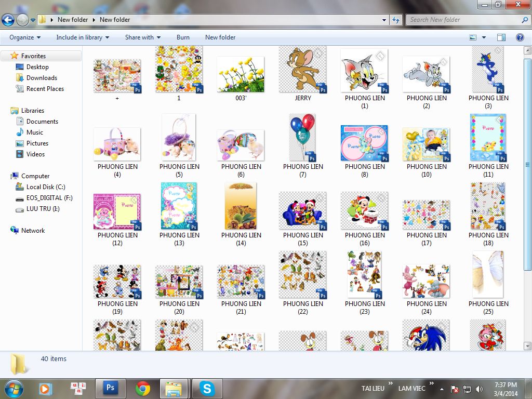Click New folder toolbar button
Screen dimensions: 532x399
point(220,37)
